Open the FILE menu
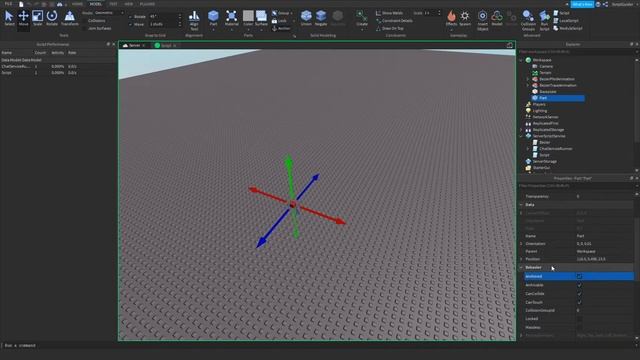 [8, 4]
